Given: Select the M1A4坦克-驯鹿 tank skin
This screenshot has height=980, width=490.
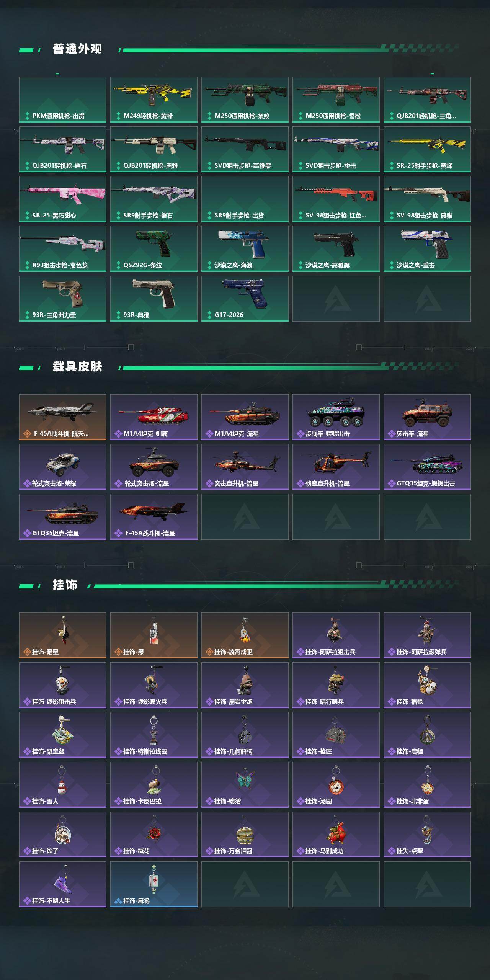Looking at the screenshot, I should pos(154,417).
